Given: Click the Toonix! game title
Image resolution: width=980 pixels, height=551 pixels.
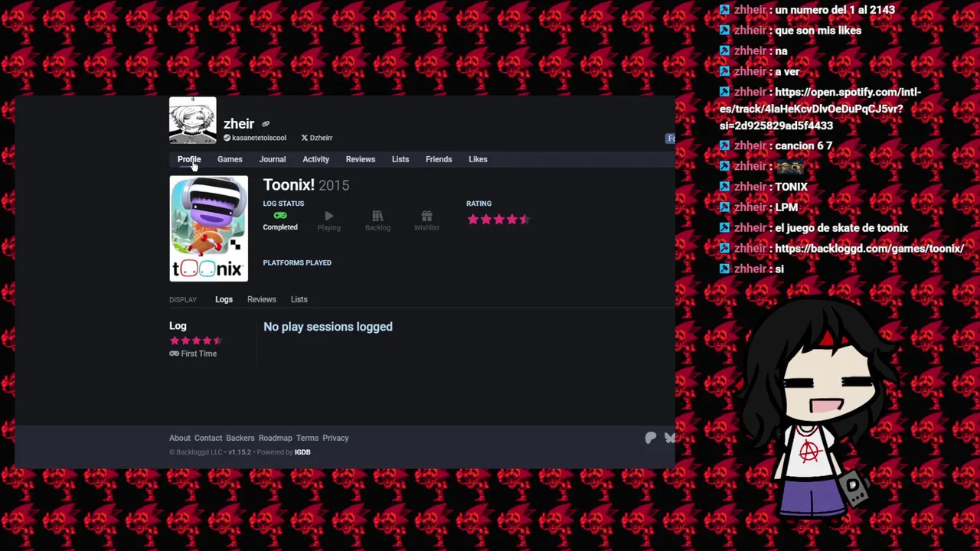Looking at the screenshot, I should (x=289, y=184).
